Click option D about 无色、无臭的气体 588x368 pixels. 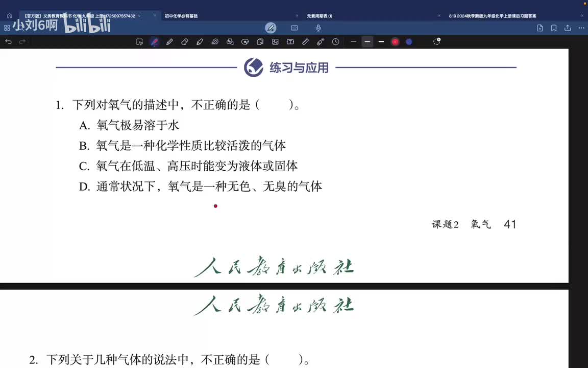(x=200, y=186)
